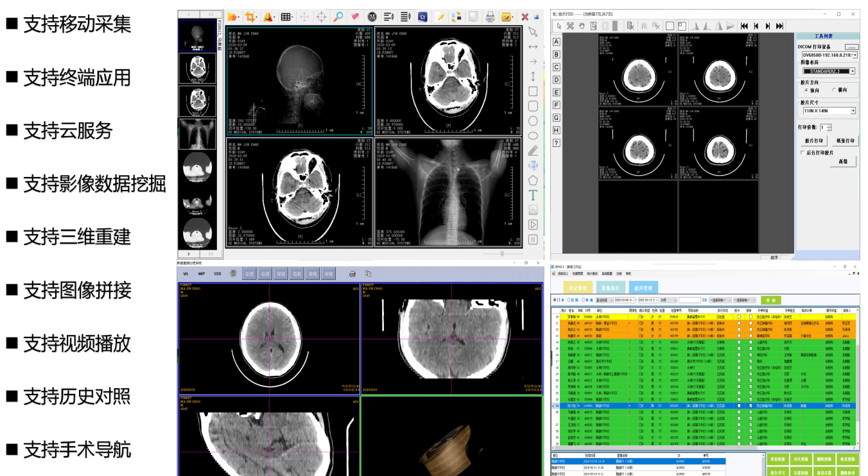Click the double-left arrow above the thumbnail strip
Image resolution: width=868 pixels, height=476 pixels.
(211, 13)
